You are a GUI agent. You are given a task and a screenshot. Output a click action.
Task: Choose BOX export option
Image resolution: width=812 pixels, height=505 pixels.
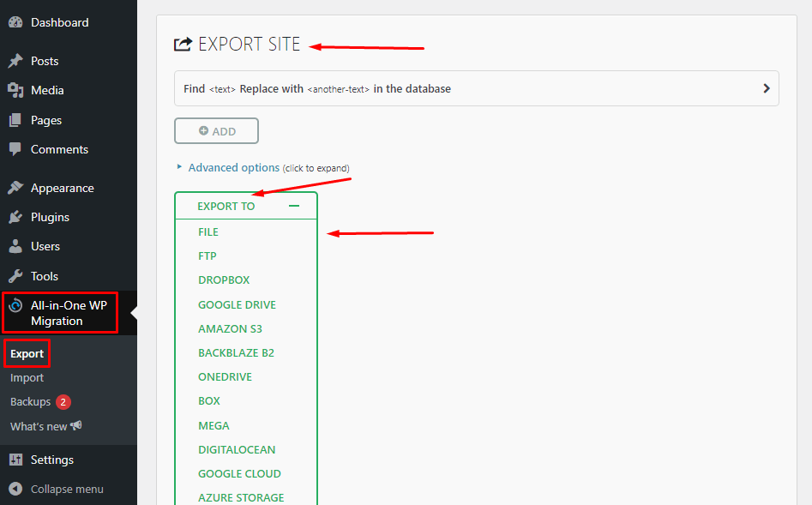pos(209,401)
